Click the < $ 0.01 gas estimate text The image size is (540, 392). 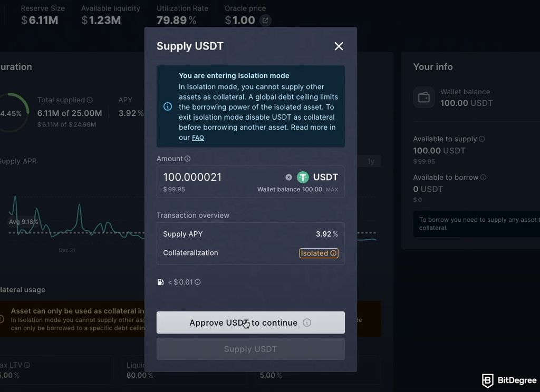[180, 282]
